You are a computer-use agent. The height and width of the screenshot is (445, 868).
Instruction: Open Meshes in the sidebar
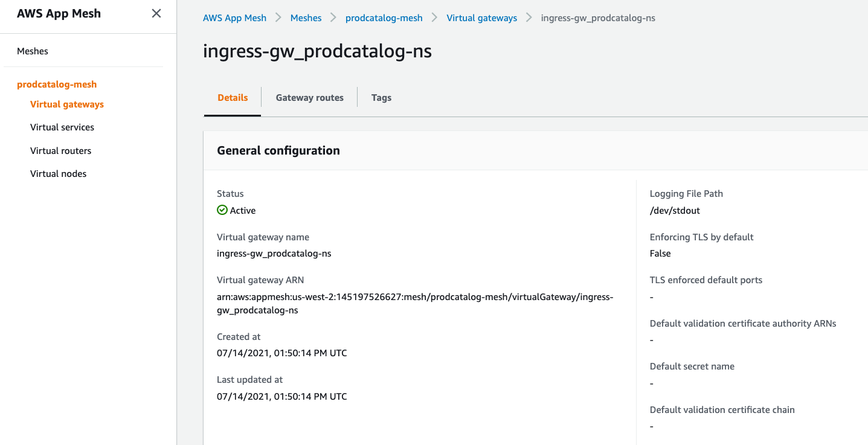(33, 51)
